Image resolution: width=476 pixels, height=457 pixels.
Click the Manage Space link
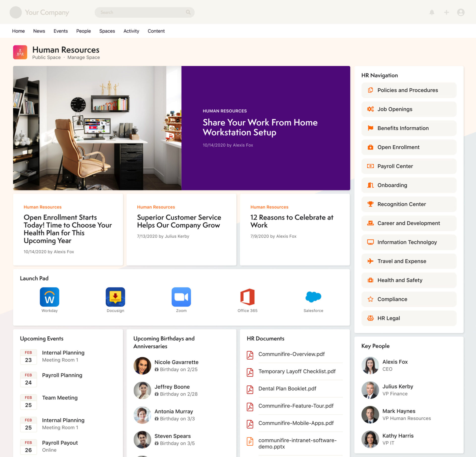[x=83, y=57]
